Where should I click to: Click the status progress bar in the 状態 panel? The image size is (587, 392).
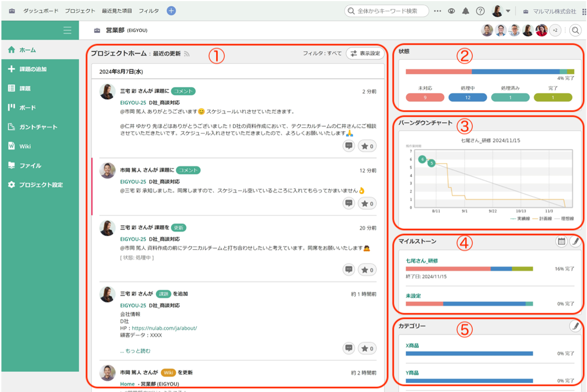click(489, 70)
